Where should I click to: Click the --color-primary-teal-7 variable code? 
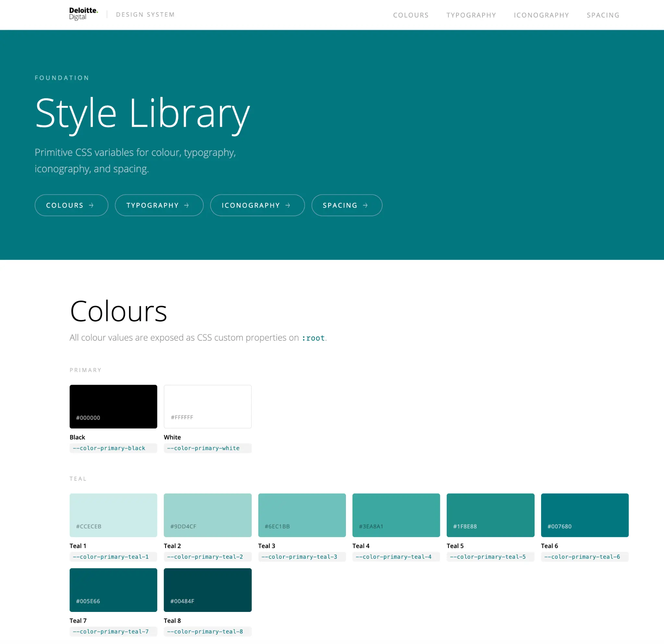point(113,631)
